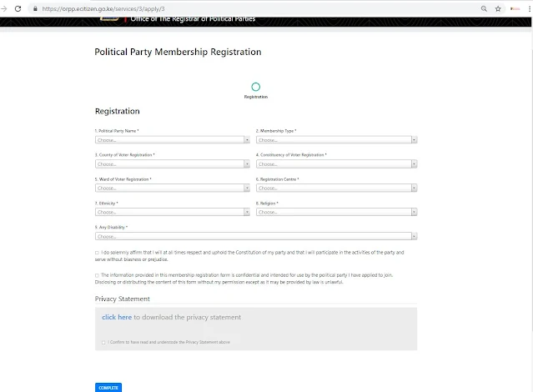Expand the Any Disability dropdown

(256, 236)
